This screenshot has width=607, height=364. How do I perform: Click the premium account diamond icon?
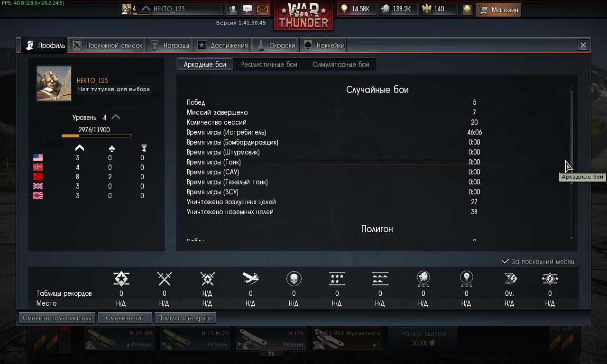(x=467, y=9)
